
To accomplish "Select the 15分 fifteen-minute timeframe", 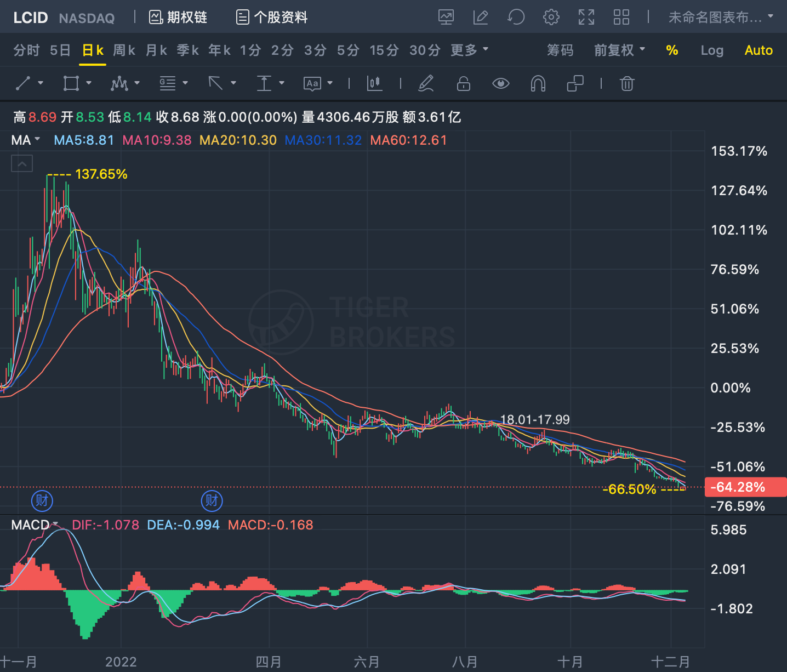I will [384, 50].
